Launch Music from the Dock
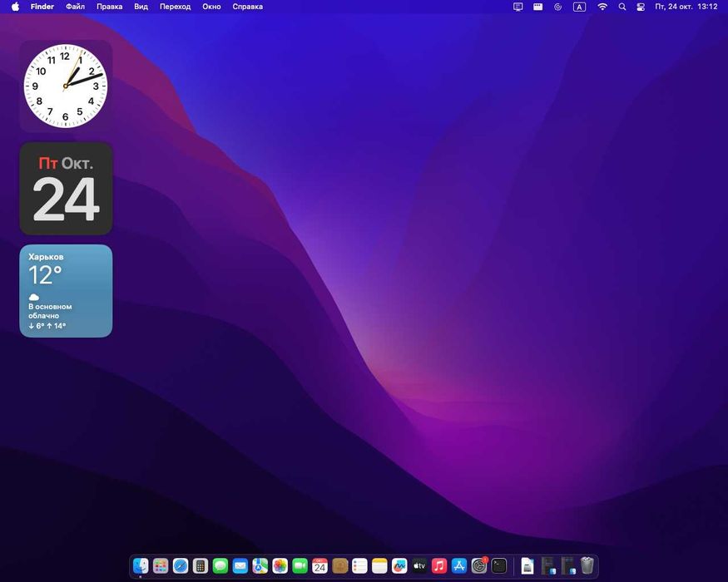 click(439, 565)
